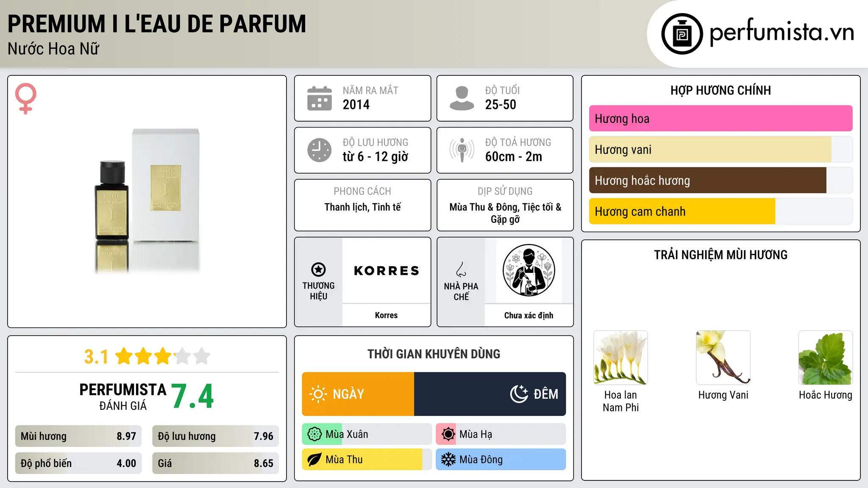Open the Hương Vani note image
Viewport: 868px width, 488px height.
(x=723, y=358)
